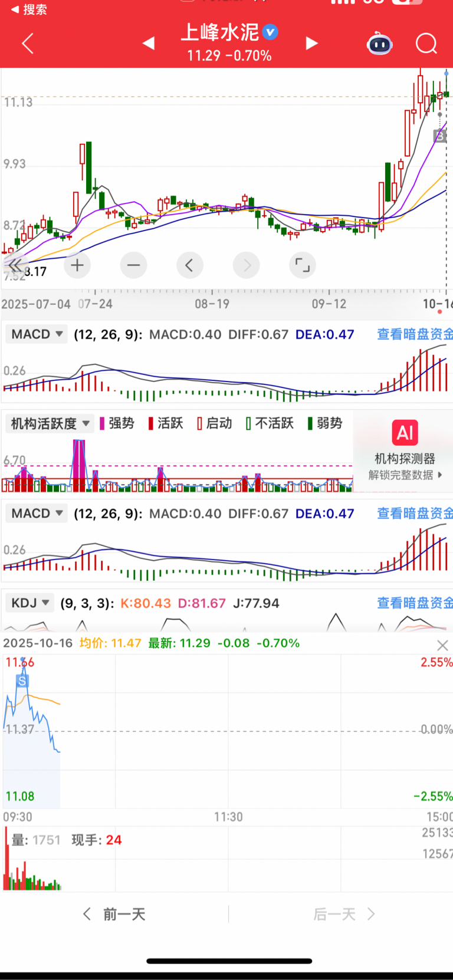Tap the 11:30 time axis label
This screenshot has height=980, width=453.
(228, 817)
